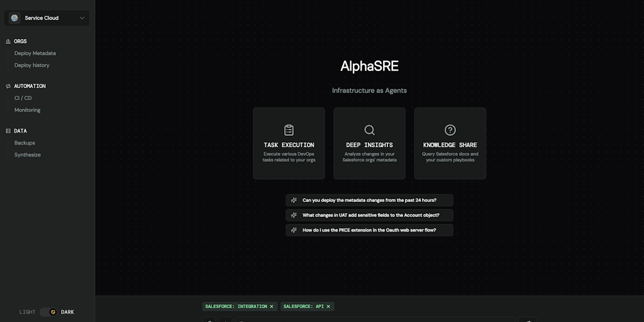Click the AUTOMATION cycle icon
Image resolution: width=644 pixels, height=322 pixels.
(8, 86)
